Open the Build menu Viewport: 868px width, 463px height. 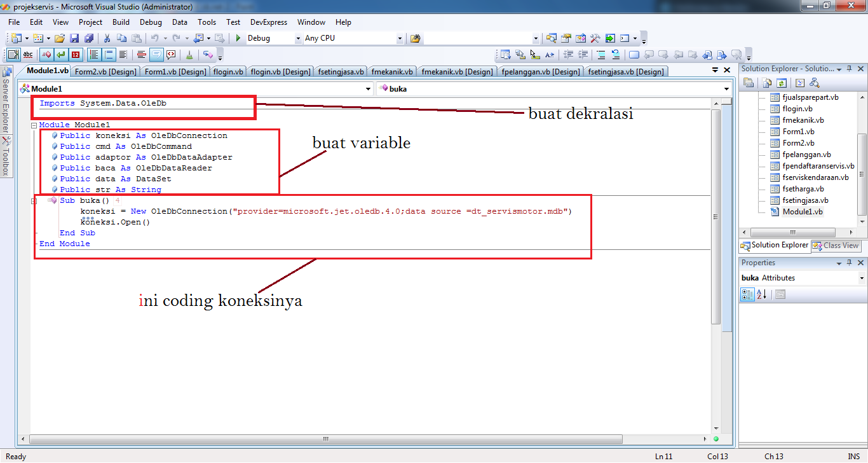[121, 22]
